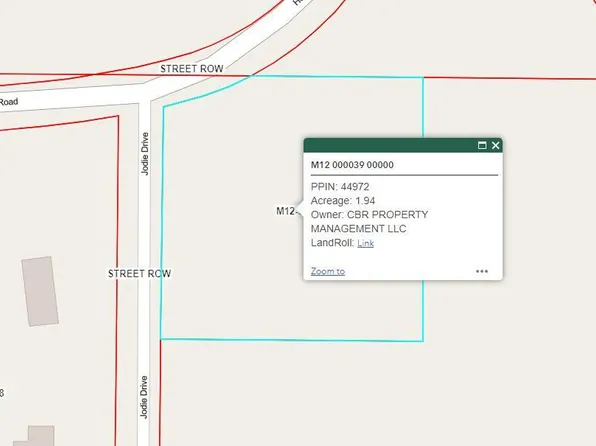Click the MANAGEMENT LLC text line
The height and width of the screenshot is (446, 596).
pyautogui.click(x=358, y=229)
